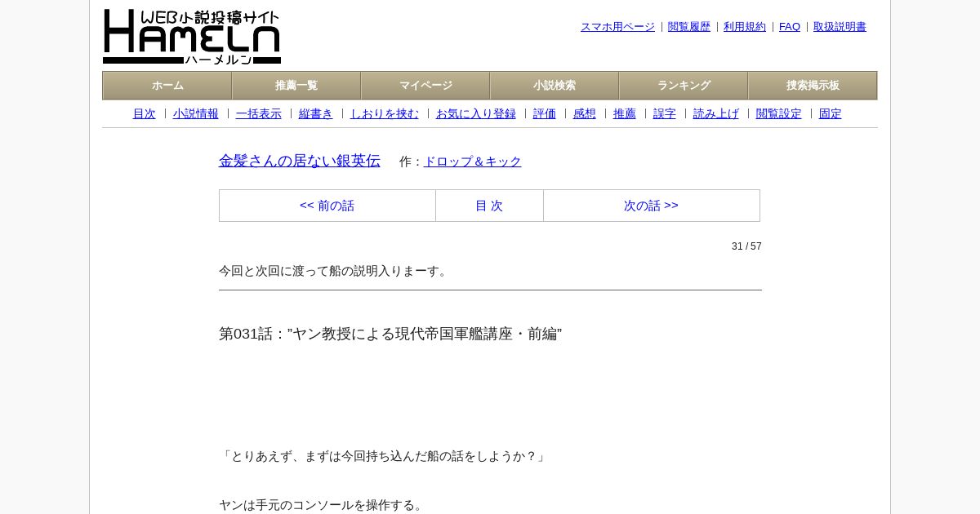
Task: Open 小説情報 in the sub-navigation
Action: click(x=196, y=114)
